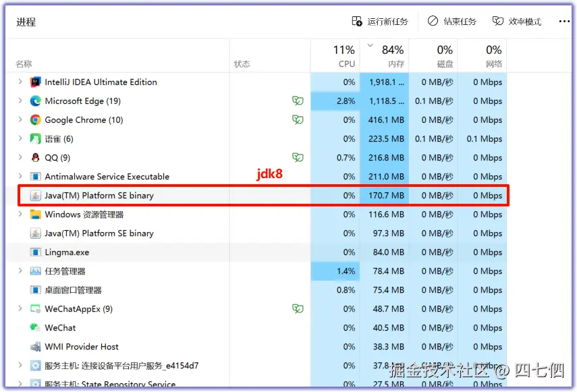Image resolution: width=577 pixels, height=392 pixels.
Task: Sort by the 网络 column header
Action: point(482,56)
